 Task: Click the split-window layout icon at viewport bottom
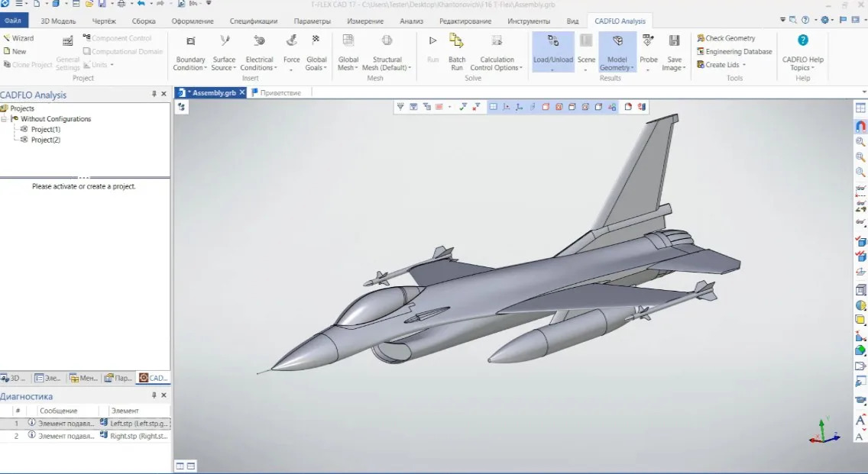(x=191, y=466)
